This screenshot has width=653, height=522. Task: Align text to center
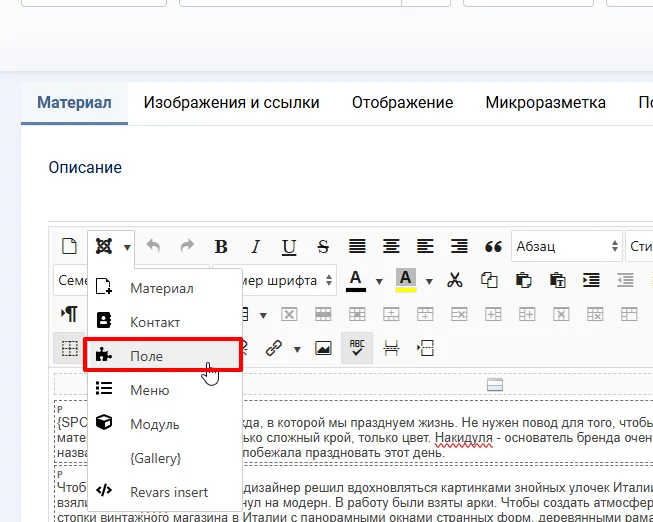point(391,247)
